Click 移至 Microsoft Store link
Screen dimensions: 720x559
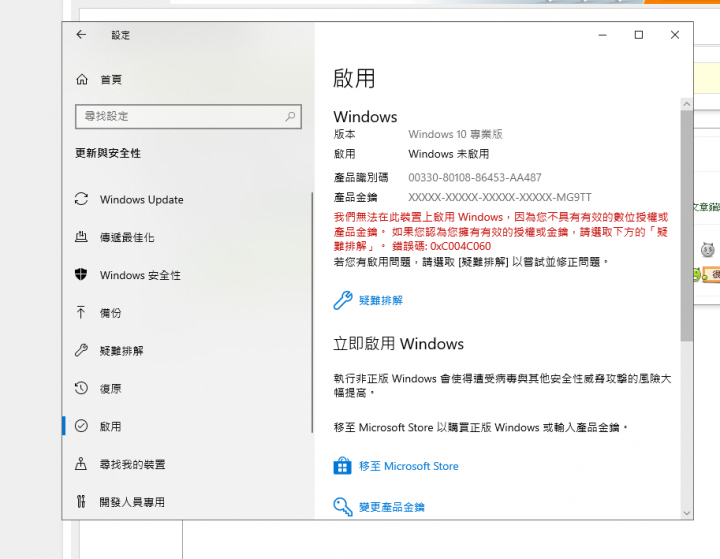(409, 466)
